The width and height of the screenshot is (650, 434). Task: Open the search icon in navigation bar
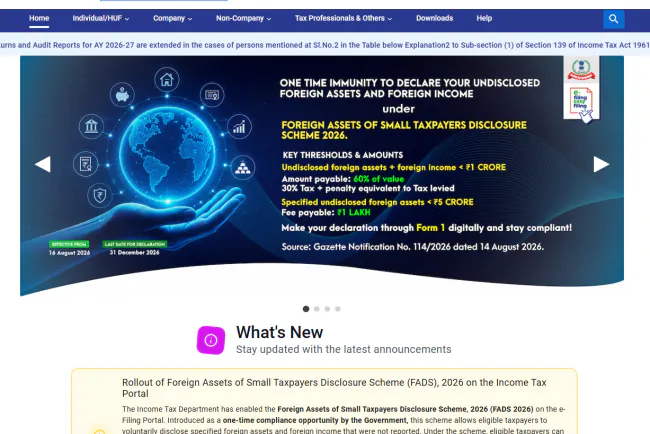614,19
